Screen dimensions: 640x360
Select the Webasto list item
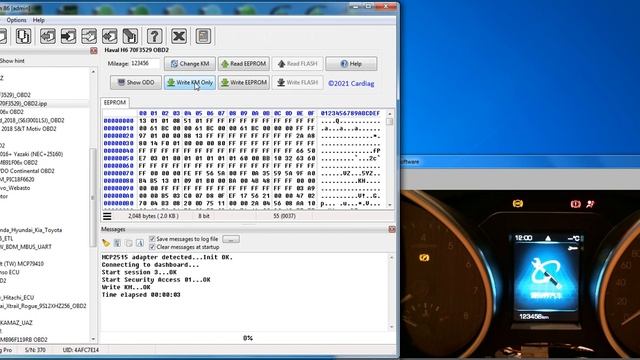click(15, 188)
